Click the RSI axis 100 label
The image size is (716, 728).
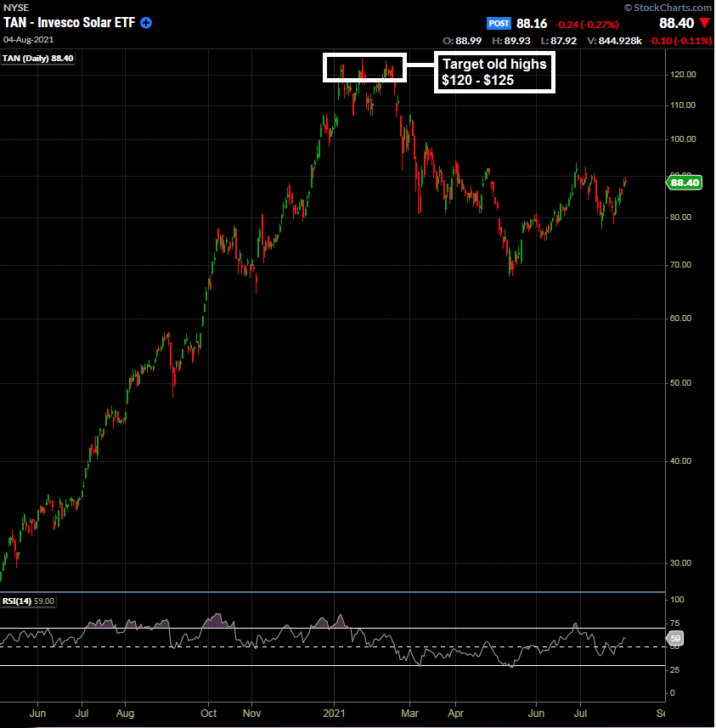(x=677, y=600)
